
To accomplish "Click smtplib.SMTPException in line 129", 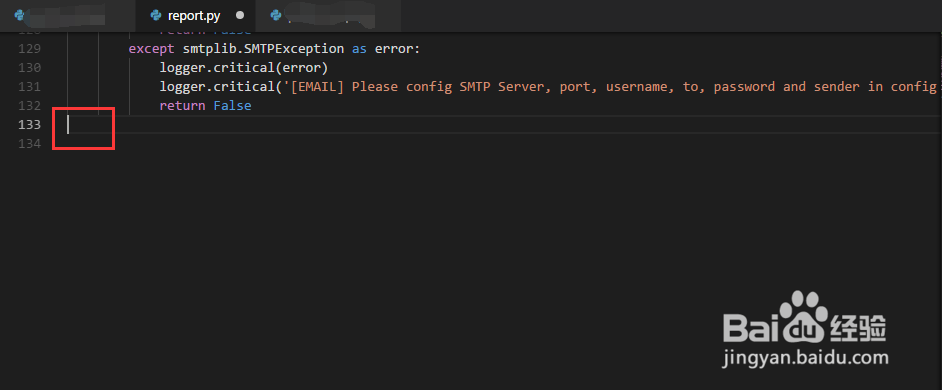I will pyautogui.click(x=263, y=49).
